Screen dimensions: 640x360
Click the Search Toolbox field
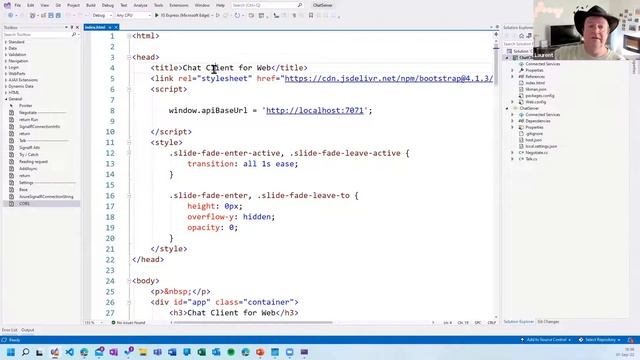(38, 35)
